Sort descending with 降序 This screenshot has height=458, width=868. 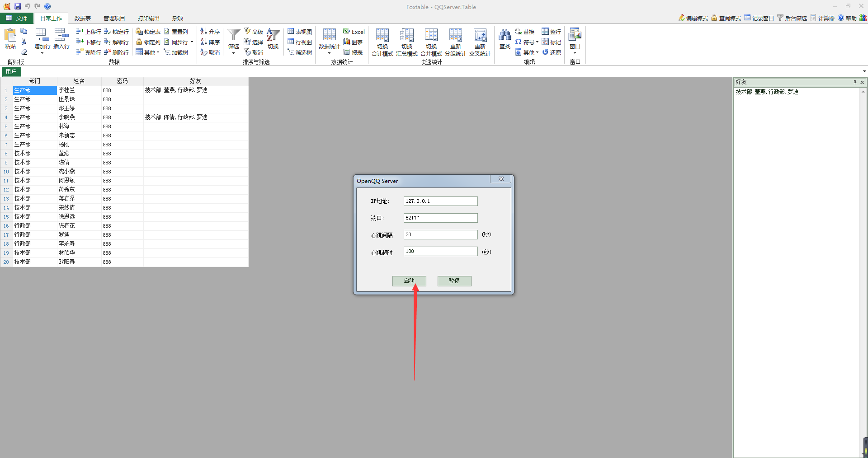pos(210,42)
